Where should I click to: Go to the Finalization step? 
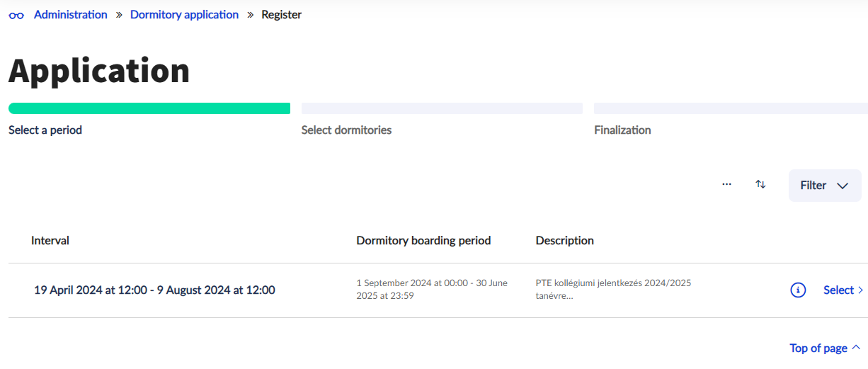click(622, 130)
